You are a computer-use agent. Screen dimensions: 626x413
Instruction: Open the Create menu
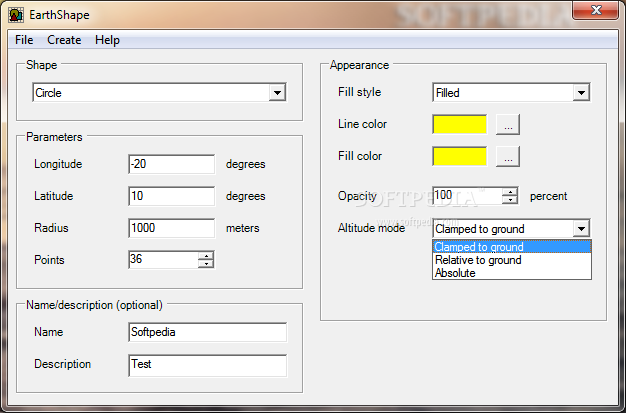(x=64, y=40)
